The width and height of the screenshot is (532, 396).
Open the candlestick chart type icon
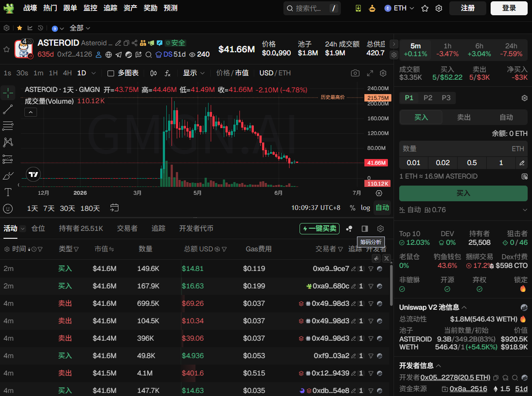(x=154, y=73)
